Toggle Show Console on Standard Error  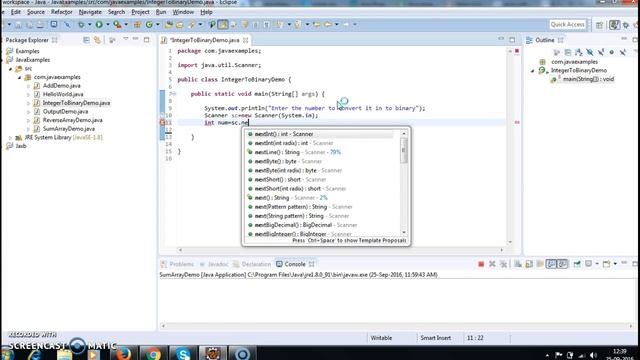[562, 264]
